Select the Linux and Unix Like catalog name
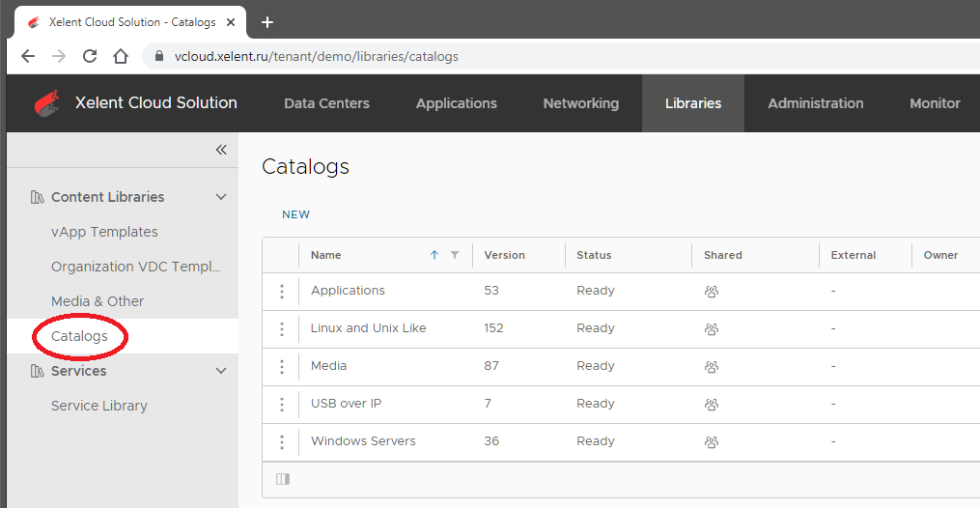Image resolution: width=980 pixels, height=508 pixels. 369,328
